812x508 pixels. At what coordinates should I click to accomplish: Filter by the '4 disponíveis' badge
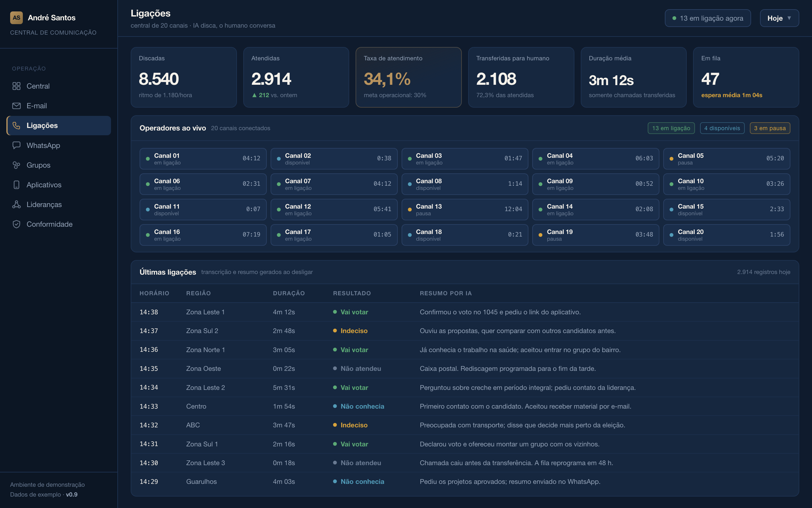pyautogui.click(x=722, y=128)
